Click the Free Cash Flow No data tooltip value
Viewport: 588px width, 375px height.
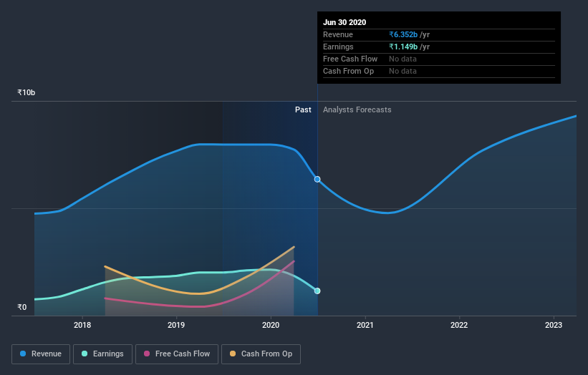(403, 59)
